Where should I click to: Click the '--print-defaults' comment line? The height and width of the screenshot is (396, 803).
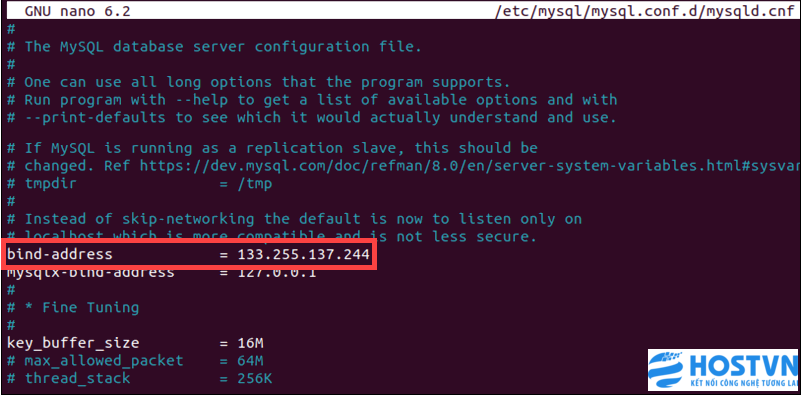tap(311, 117)
